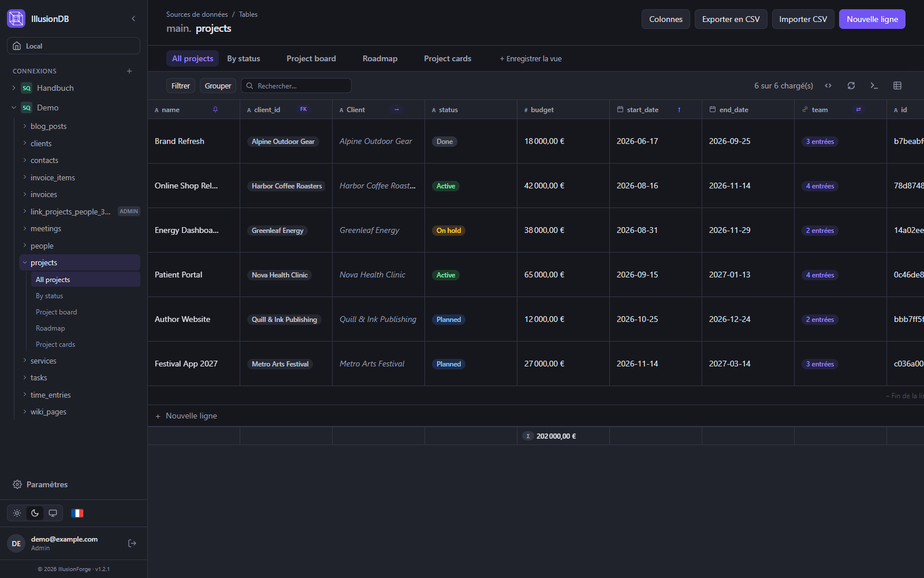Viewport: 924px width, 578px height.
Task: Collapse the projects table node
Action: tap(25, 262)
